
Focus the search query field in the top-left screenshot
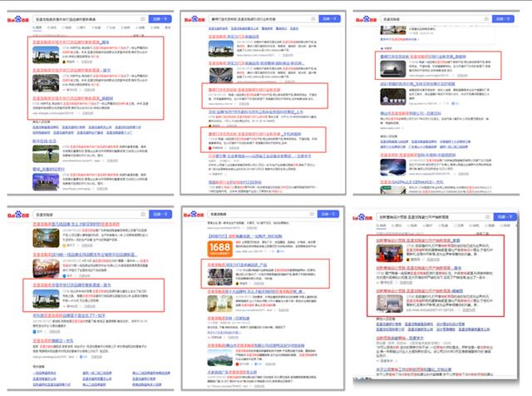[91, 19]
